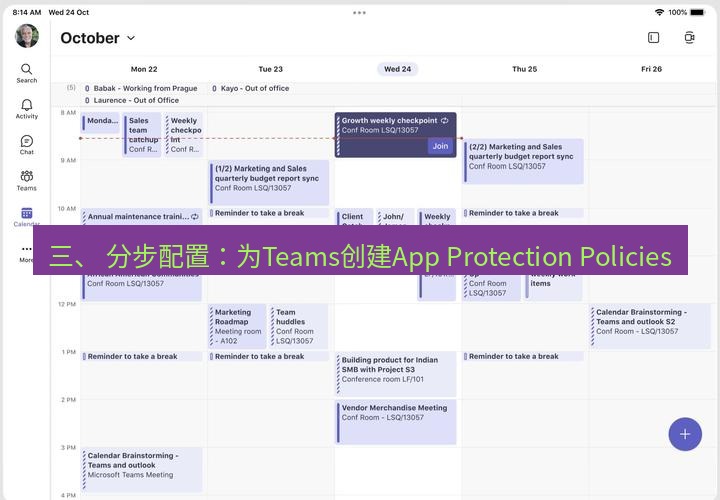Open Babak - Working from Prague event
The width and height of the screenshot is (720, 500).
point(141,88)
